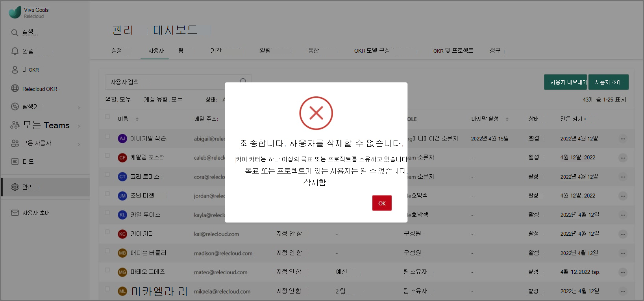Sort by 마지막 활성 column arrows

pyautogui.click(x=507, y=119)
